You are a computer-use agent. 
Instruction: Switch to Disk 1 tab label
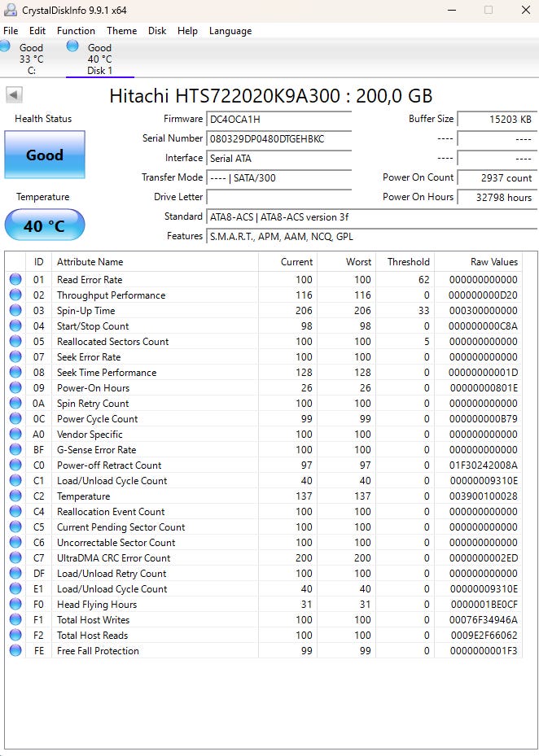coord(99,71)
